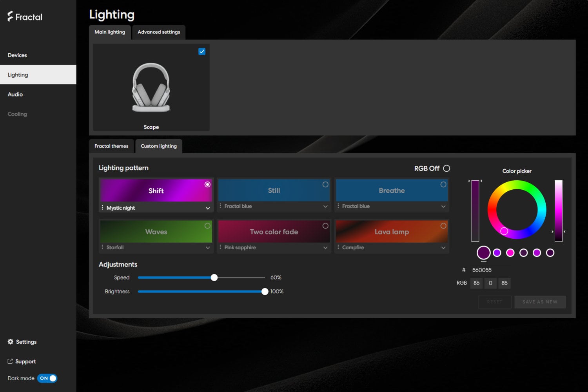
Task: Click the Support external-link icon
Action: (x=9, y=361)
